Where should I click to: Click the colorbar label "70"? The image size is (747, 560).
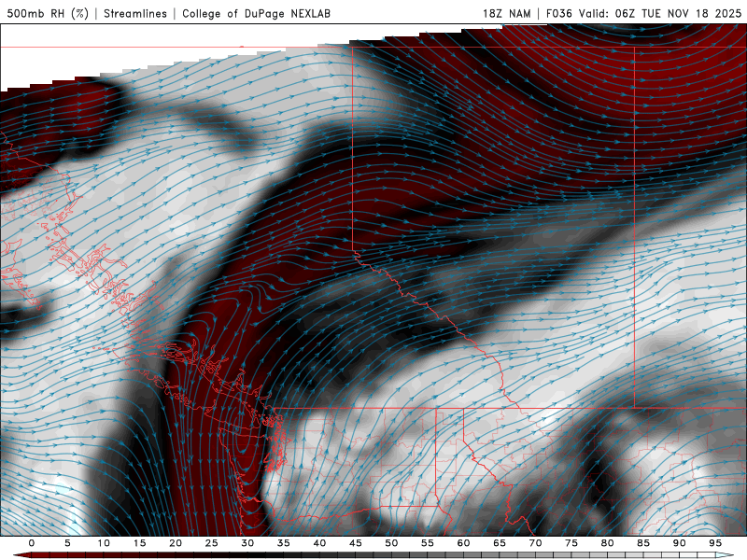pyautogui.click(x=535, y=543)
